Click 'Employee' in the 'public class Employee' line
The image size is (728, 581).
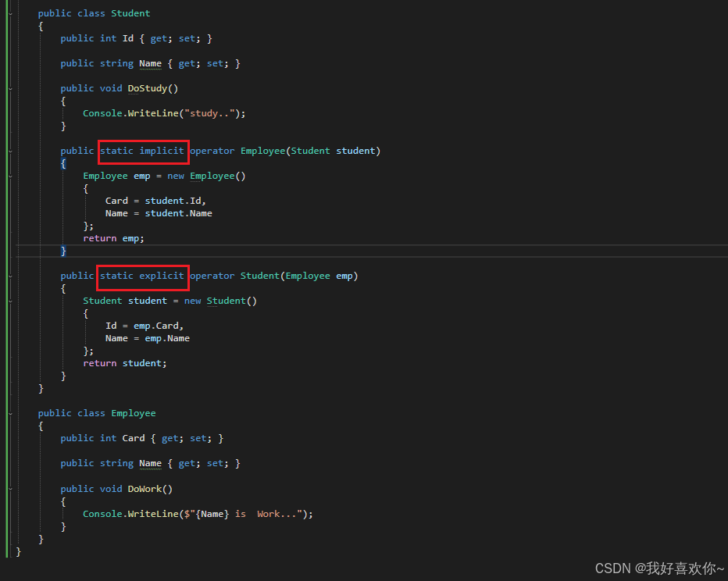[134, 413]
